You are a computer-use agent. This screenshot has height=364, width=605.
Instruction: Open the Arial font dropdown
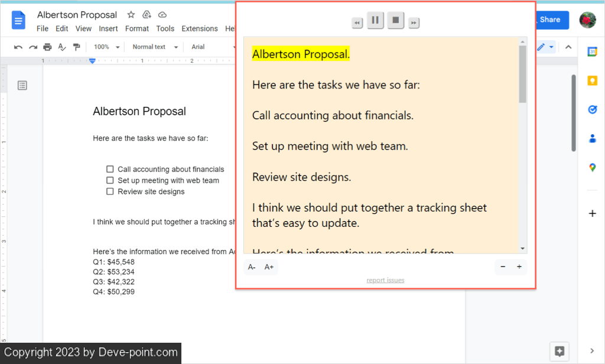tap(204, 47)
